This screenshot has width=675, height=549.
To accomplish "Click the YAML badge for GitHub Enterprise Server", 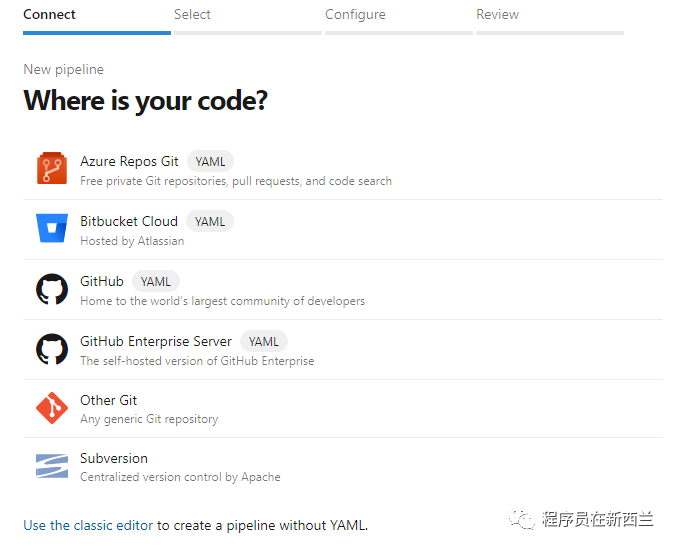I will 263,341.
